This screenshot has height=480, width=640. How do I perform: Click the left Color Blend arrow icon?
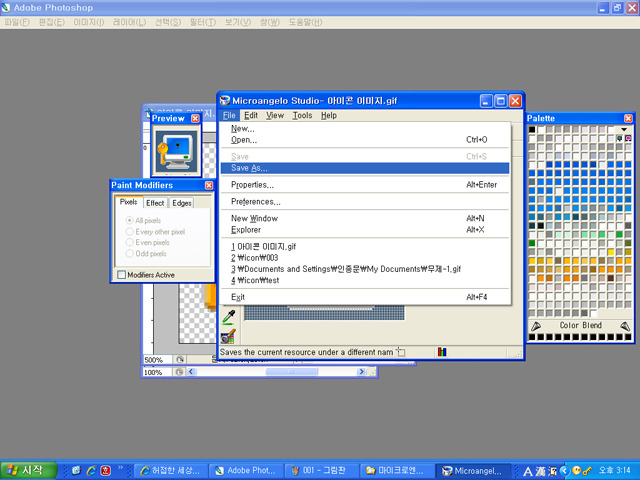coord(536,326)
